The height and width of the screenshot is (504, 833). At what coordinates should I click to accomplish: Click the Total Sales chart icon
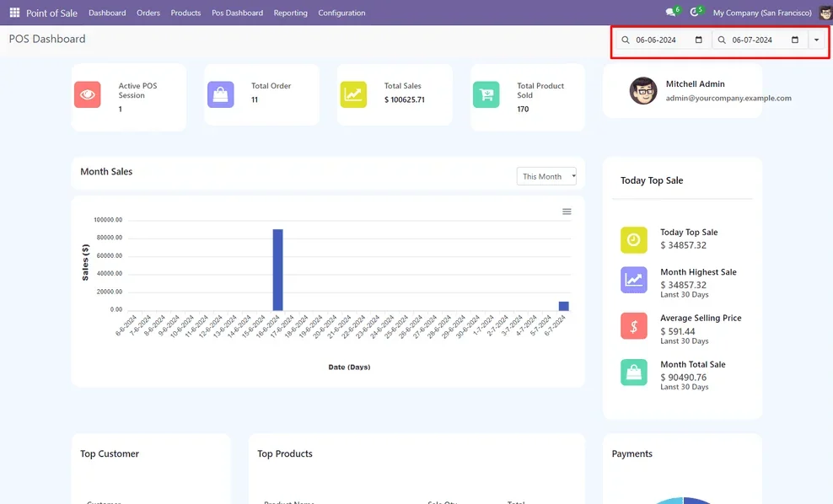(353, 95)
